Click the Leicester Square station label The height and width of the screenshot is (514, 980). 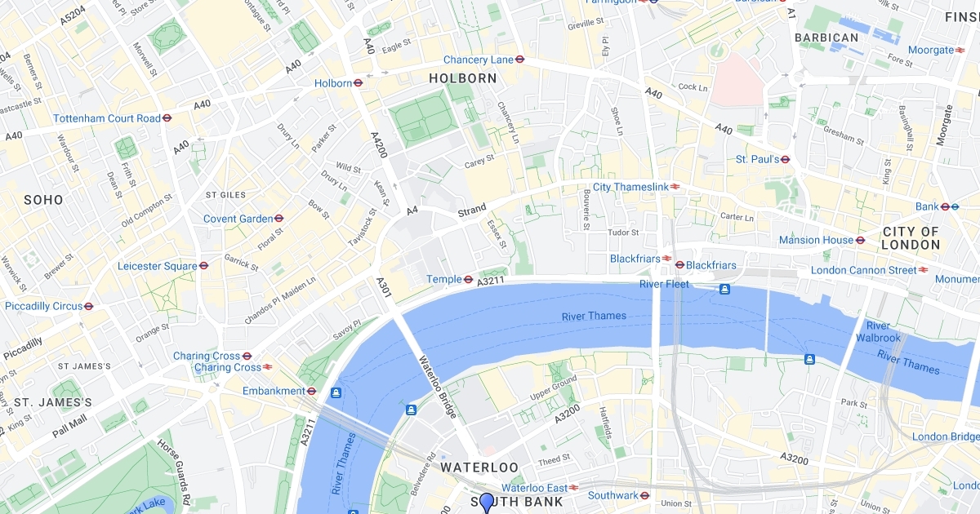point(158,266)
